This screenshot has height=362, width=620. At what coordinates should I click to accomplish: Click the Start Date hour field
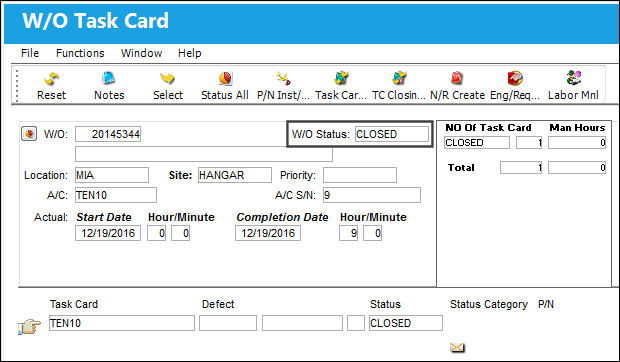157,233
